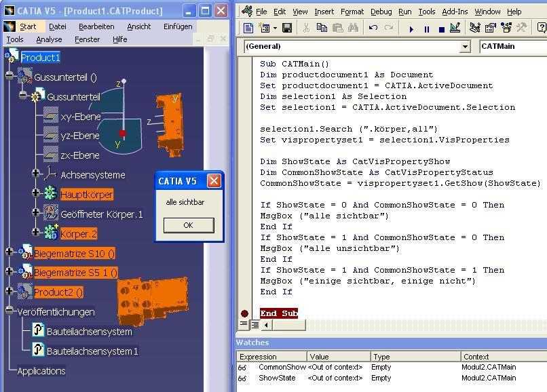Open the Bearbeiten menu in CATIA
This screenshot has width=547, height=392.
click(96, 26)
